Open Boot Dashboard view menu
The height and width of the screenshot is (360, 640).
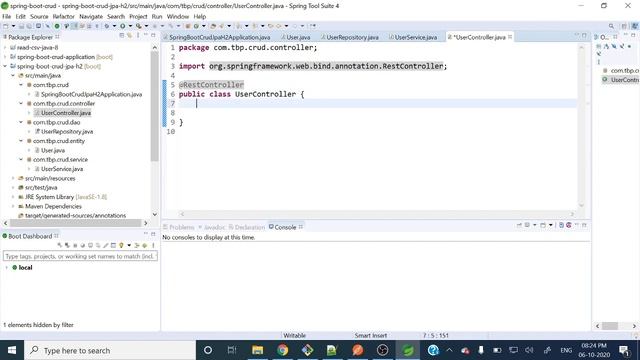coord(153,245)
